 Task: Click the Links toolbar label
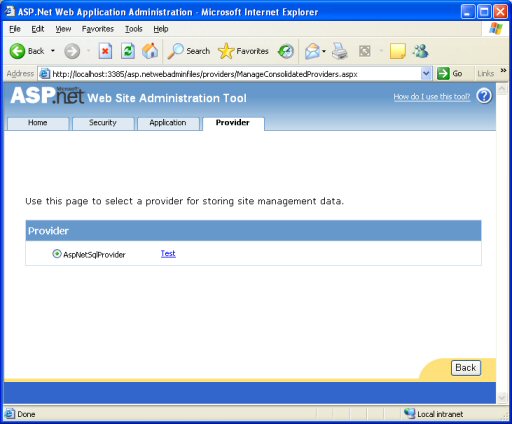tap(485, 74)
